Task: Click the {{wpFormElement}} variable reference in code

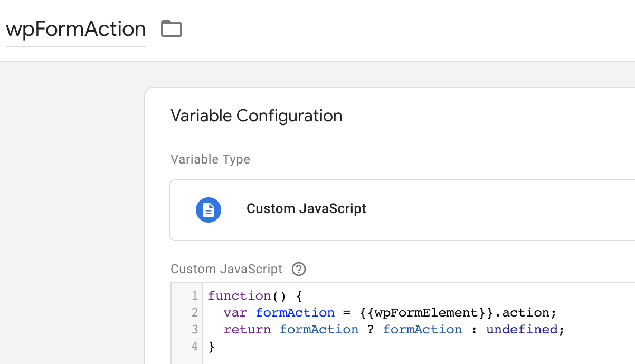Action: (428, 313)
